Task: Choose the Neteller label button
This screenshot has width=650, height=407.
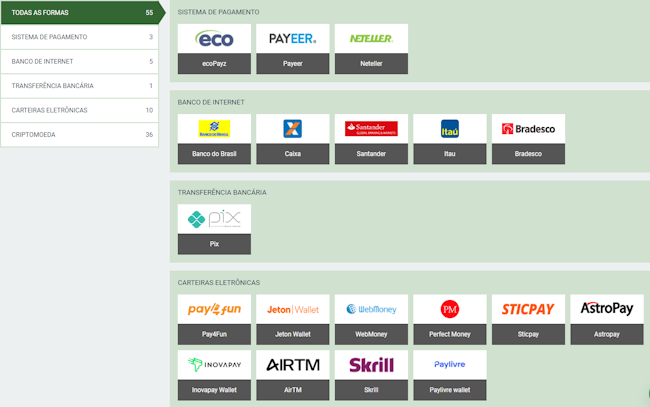Action: [x=371, y=64]
